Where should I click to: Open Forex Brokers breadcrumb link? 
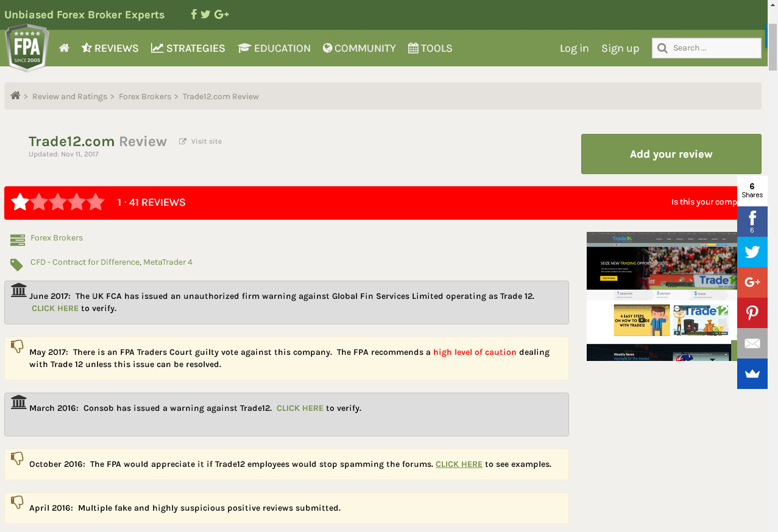pyautogui.click(x=145, y=96)
